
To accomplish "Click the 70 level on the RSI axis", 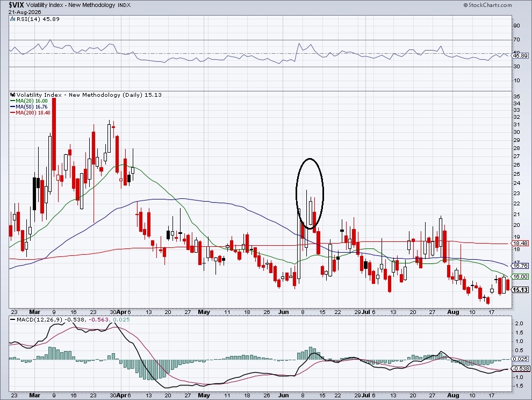I will 516,40.
